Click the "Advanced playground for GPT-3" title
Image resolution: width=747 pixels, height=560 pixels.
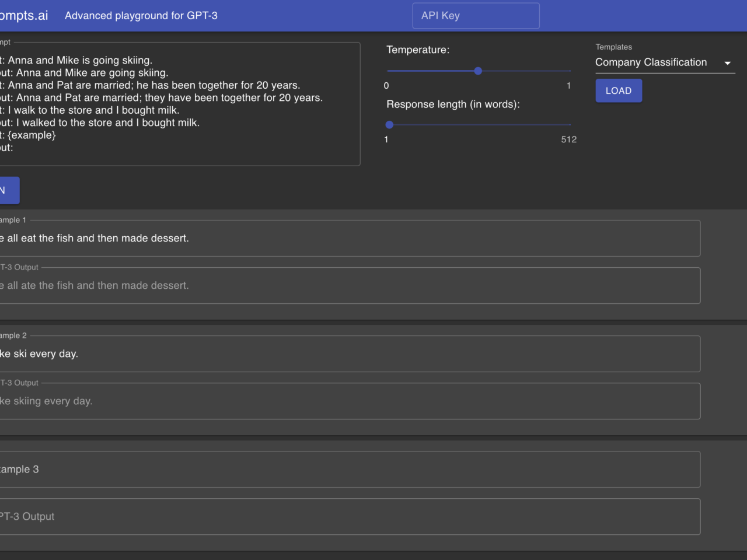141,16
